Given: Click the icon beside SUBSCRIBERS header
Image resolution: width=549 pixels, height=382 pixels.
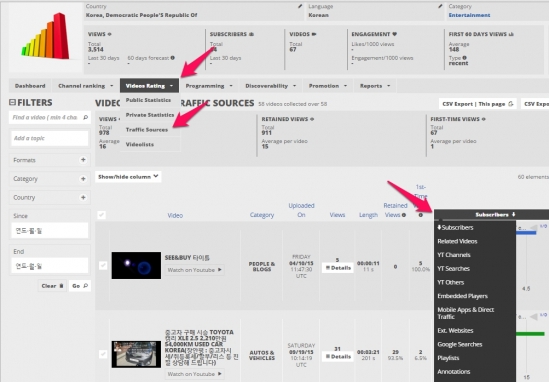Looking at the screenshot, I should pos(251,34).
